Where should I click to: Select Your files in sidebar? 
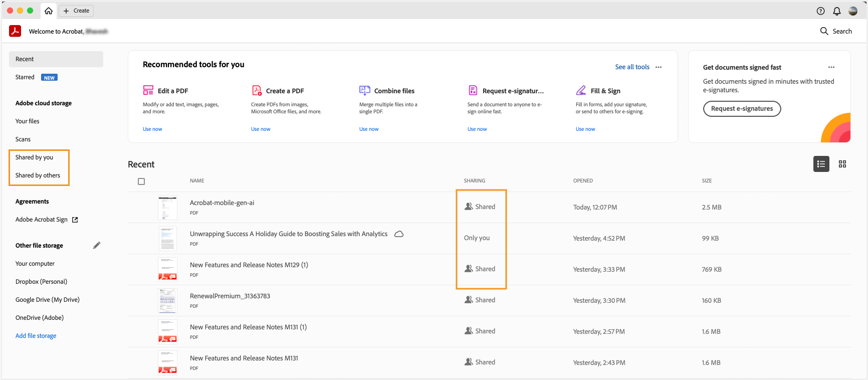coord(28,121)
